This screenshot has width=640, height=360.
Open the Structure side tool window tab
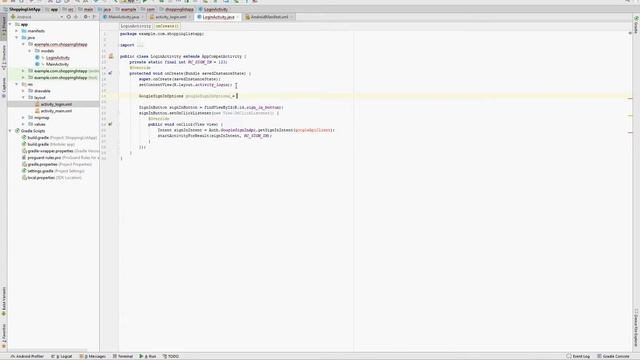click(x=4, y=57)
